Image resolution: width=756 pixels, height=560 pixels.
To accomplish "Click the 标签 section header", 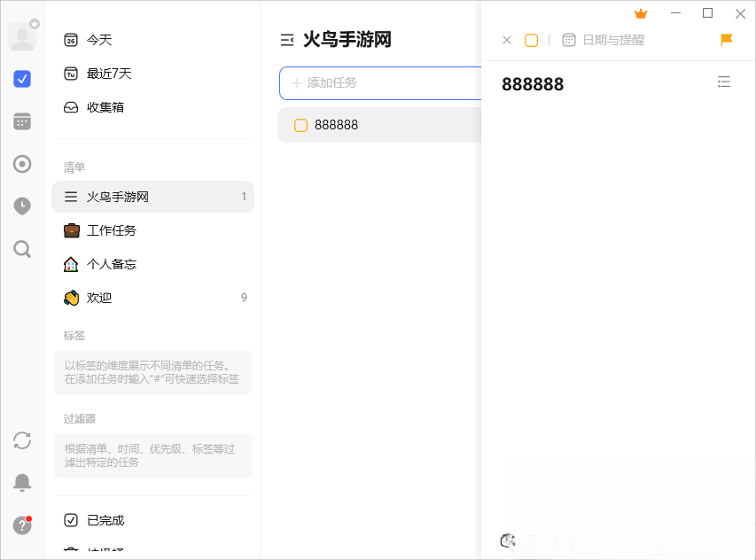I will click(74, 336).
